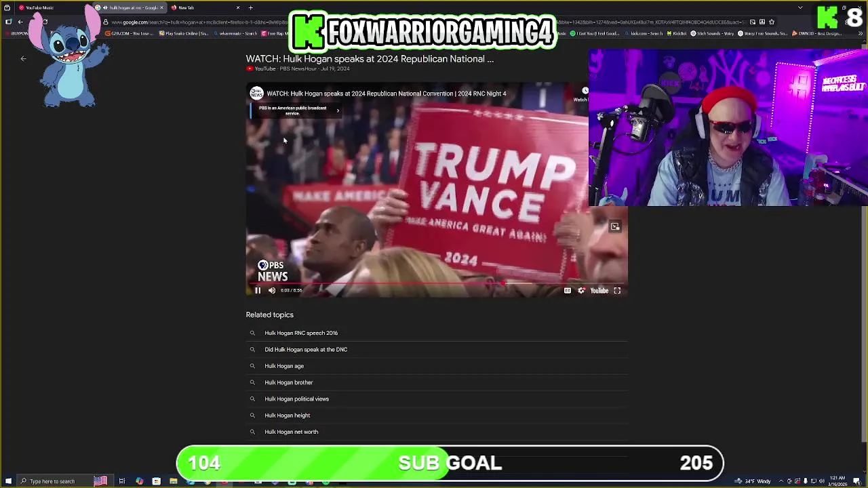This screenshot has width=868, height=488.
Task: Open the WATCH: Hulk Hogan speaks result heading
Action: (x=370, y=59)
